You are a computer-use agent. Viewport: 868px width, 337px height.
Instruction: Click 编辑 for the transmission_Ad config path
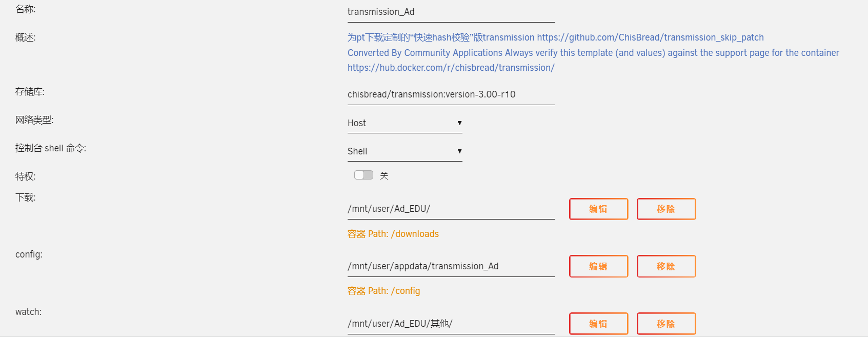point(598,266)
